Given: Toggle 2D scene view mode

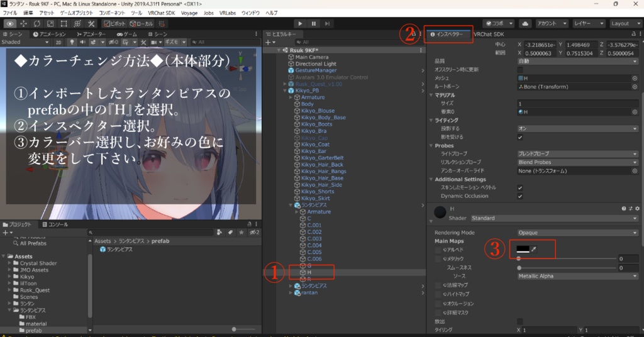Looking at the screenshot, I should coord(58,42).
